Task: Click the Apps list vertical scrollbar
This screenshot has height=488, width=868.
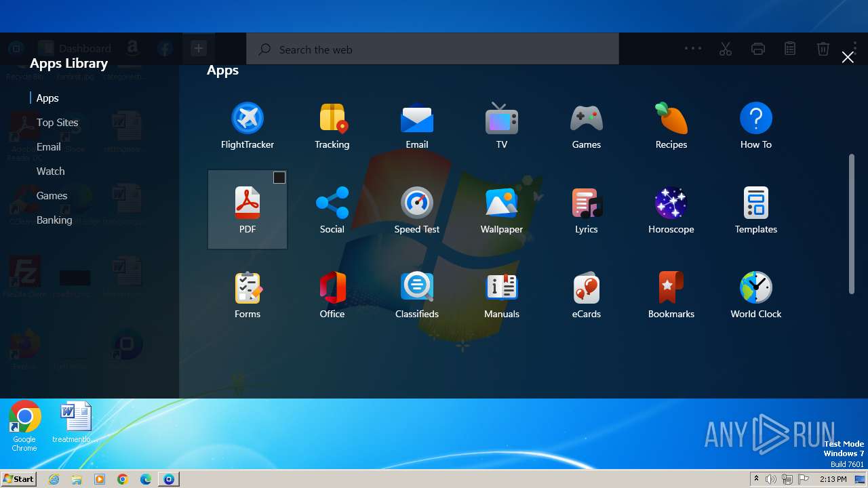Action: coord(852,224)
